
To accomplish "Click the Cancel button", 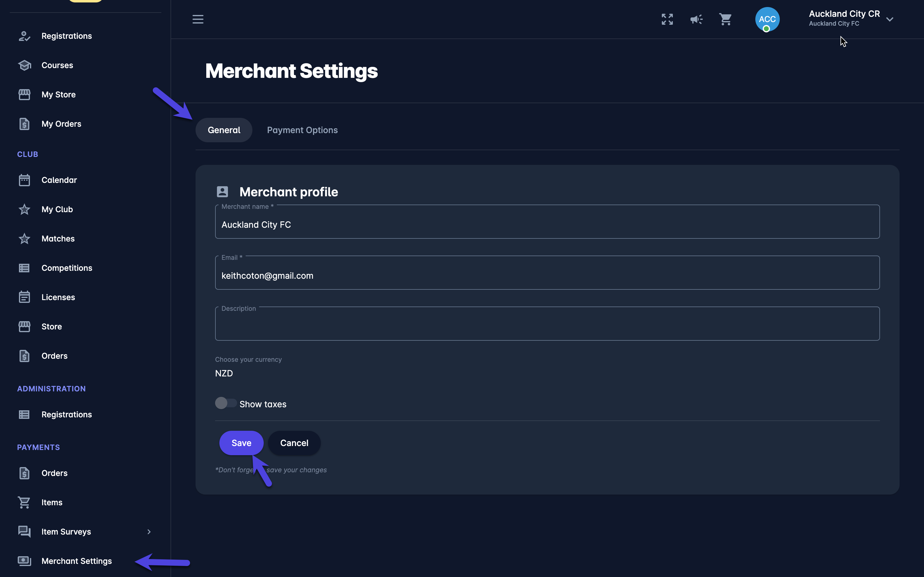I will pyautogui.click(x=294, y=443).
